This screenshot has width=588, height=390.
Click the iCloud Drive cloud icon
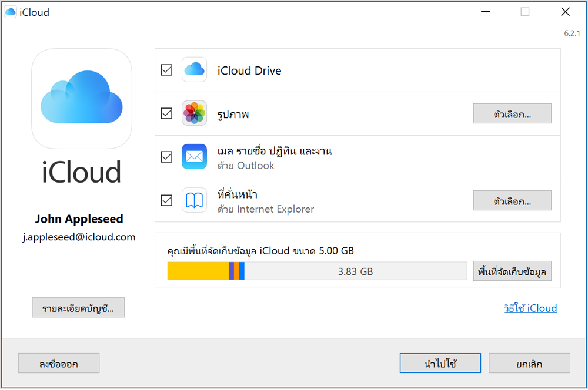194,69
